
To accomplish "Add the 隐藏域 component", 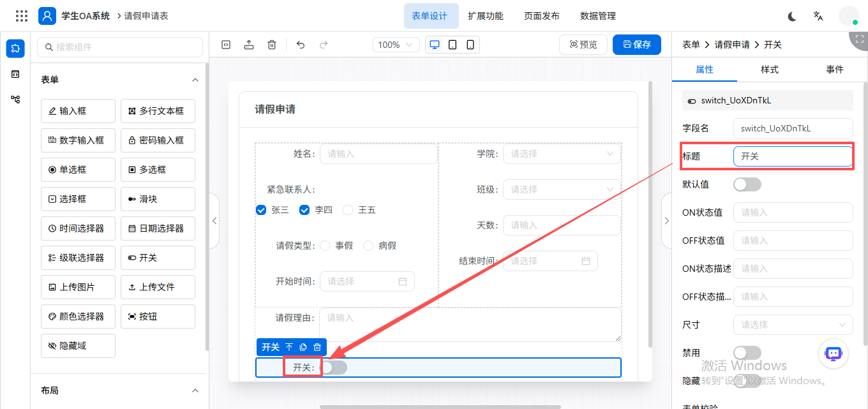I will [x=78, y=346].
